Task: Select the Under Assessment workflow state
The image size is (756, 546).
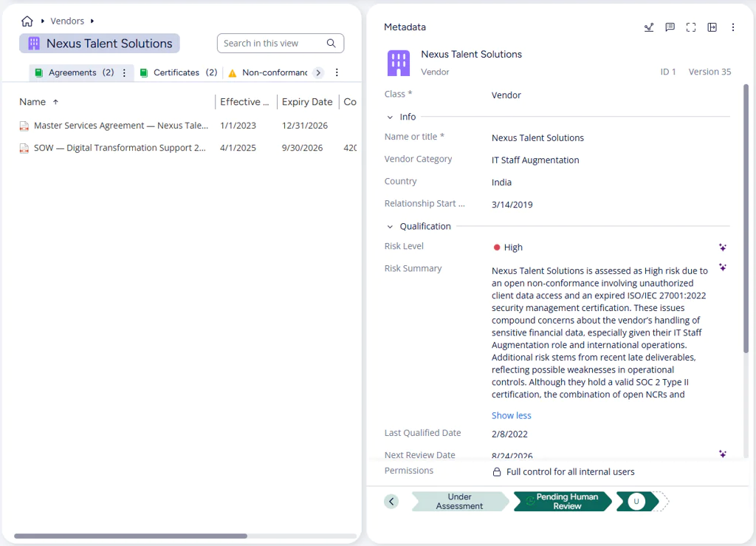Action: click(x=459, y=502)
